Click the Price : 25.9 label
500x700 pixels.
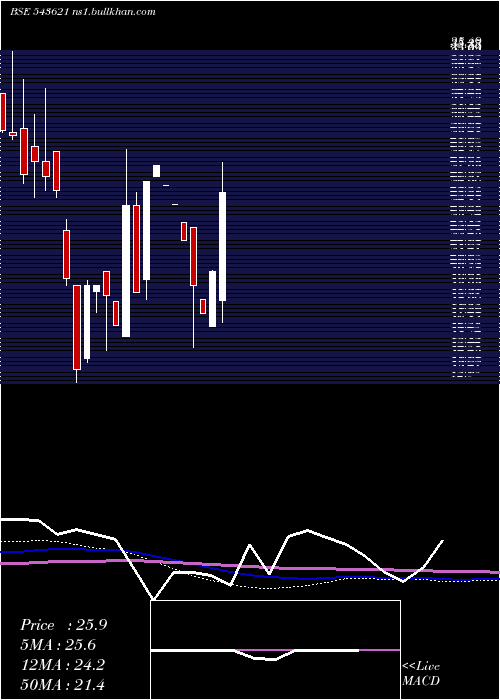63,625
